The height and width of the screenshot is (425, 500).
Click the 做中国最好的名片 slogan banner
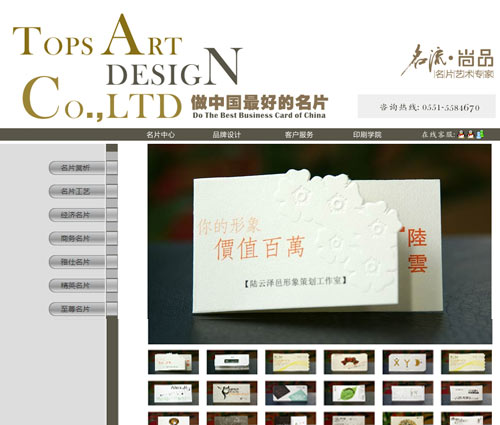259,107
